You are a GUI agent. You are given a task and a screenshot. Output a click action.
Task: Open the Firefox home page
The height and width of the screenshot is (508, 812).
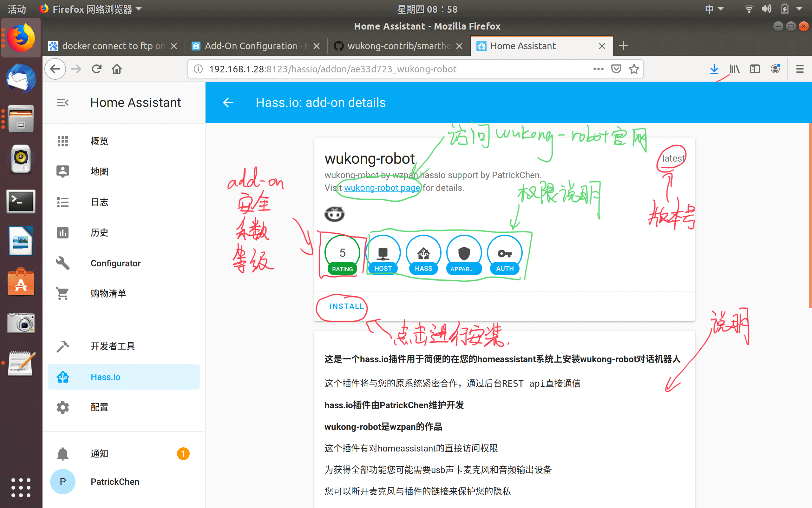(117, 69)
